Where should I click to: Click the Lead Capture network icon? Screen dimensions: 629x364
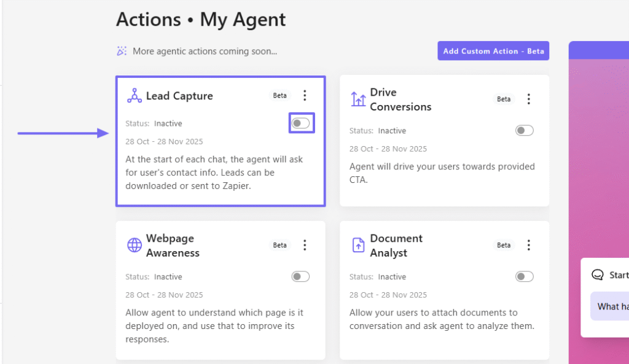(x=134, y=96)
